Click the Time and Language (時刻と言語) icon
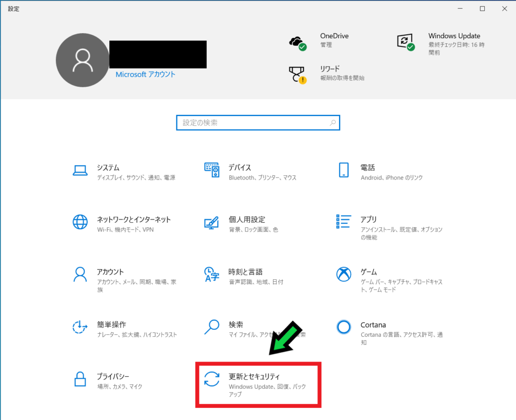 [212, 275]
